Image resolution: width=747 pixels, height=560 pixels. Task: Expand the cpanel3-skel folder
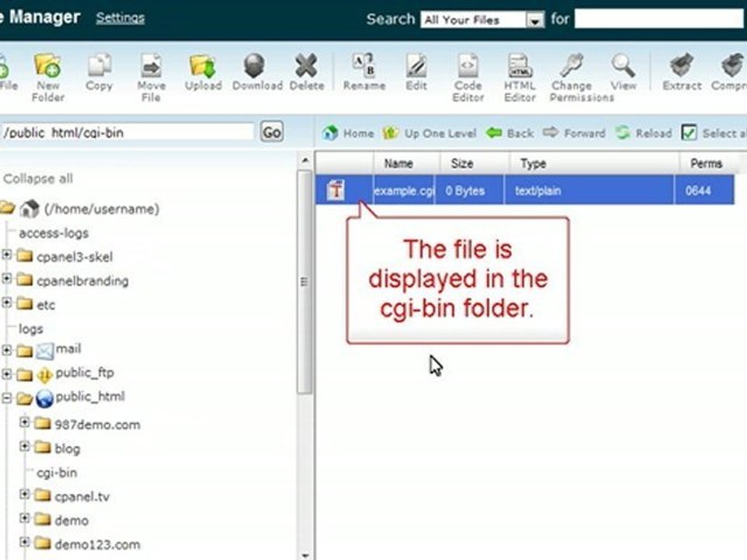coord(7,255)
